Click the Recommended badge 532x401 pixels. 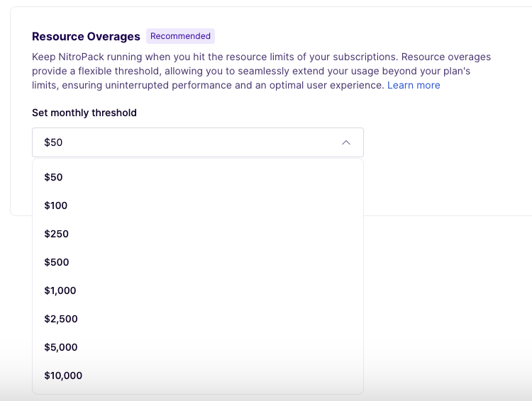[x=180, y=36]
